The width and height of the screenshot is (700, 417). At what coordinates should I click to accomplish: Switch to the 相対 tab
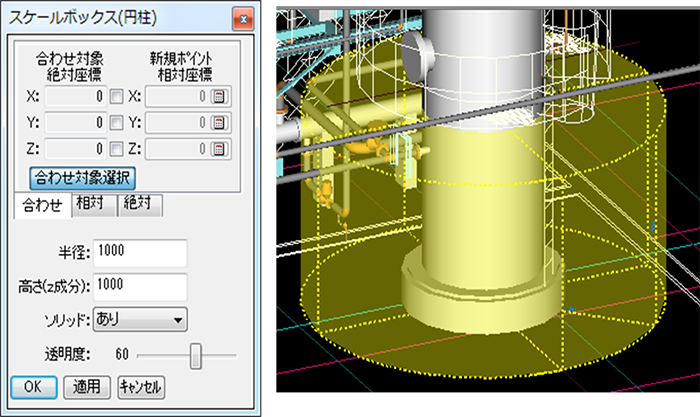click(92, 203)
